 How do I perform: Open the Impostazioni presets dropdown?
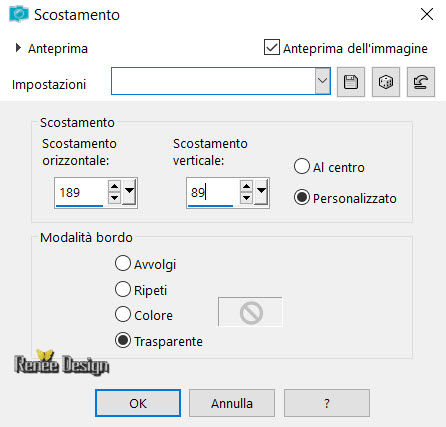pyautogui.click(x=322, y=81)
